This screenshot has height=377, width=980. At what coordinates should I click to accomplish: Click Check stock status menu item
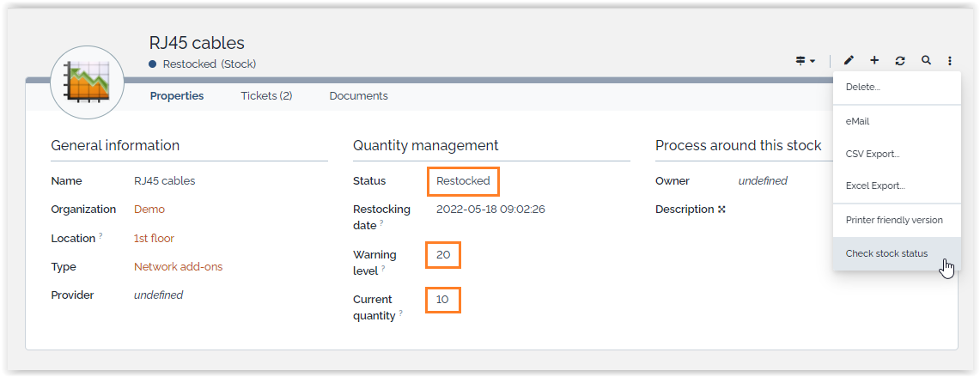[886, 254]
